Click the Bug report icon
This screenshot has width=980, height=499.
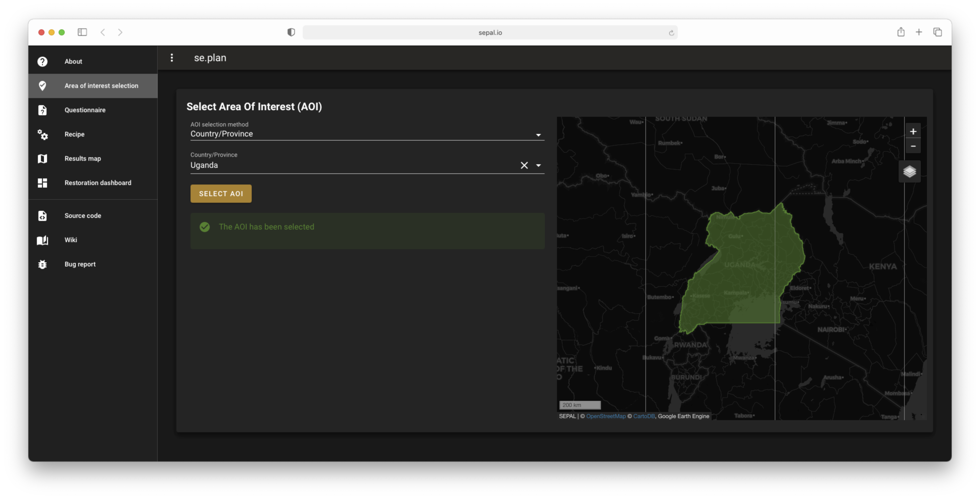click(x=42, y=264)
